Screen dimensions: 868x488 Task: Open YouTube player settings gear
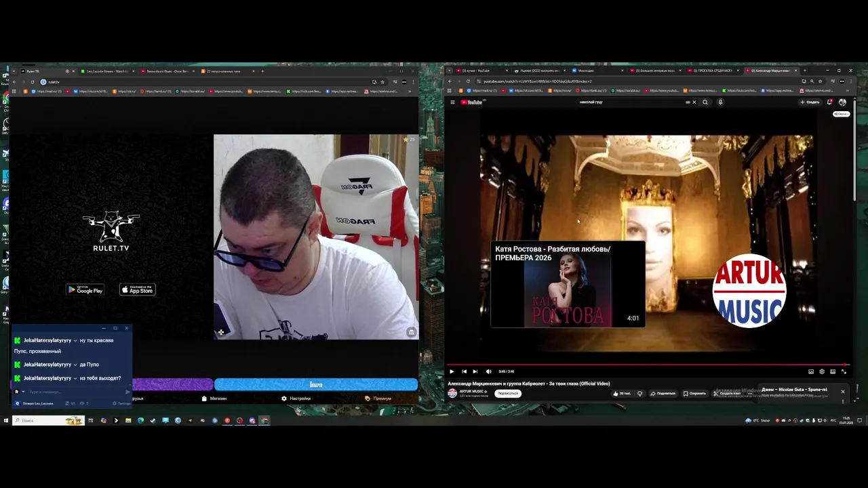point(822,371)
